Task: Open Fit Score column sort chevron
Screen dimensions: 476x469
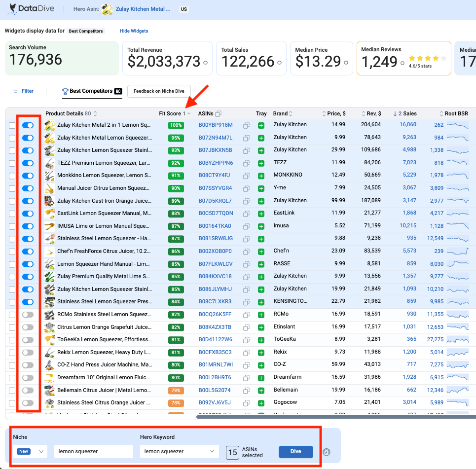Action: click(x=189, y=113)
